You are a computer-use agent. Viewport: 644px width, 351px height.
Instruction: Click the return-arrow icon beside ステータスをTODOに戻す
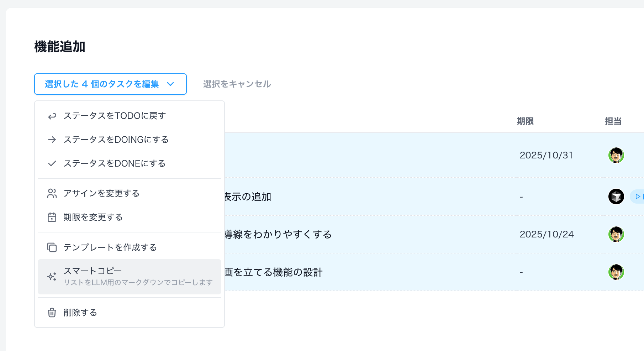pyautogui.click(x=52, y=115)
